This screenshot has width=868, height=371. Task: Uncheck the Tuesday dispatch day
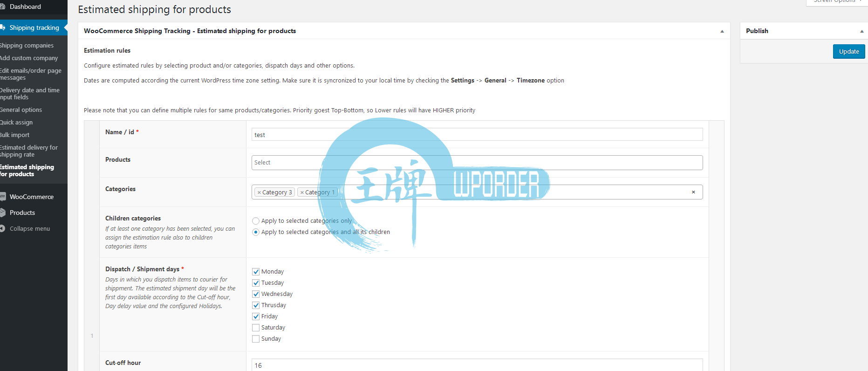click(x=256, y=283)
